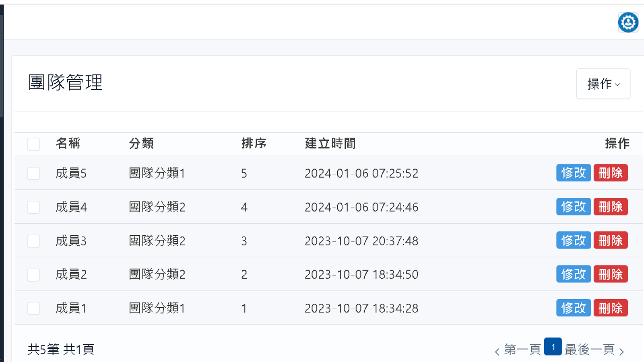Click timestamp 2024-01-06 07:24:46
The width and height of the screenshot is (644, 362).
[361, 207]
